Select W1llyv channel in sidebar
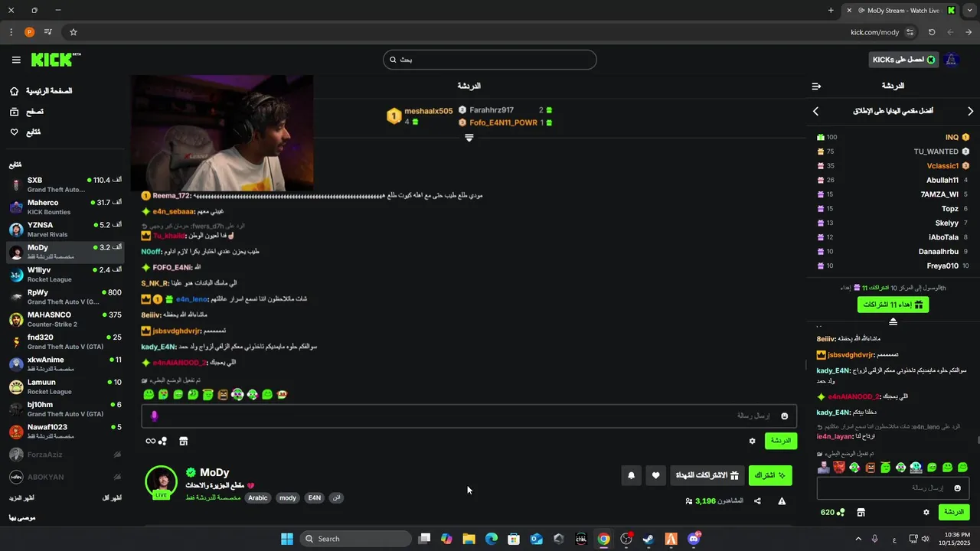 pyautogui.click(x=65, y=274)
